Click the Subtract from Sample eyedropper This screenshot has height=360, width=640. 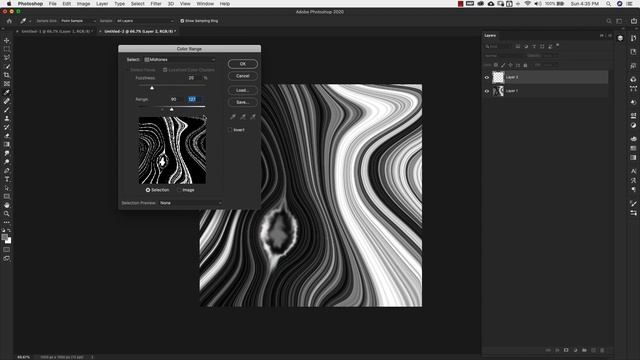[253, 117]
